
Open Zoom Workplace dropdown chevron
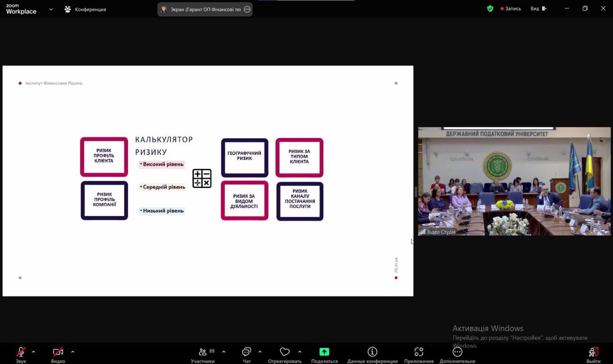point(51,9)
